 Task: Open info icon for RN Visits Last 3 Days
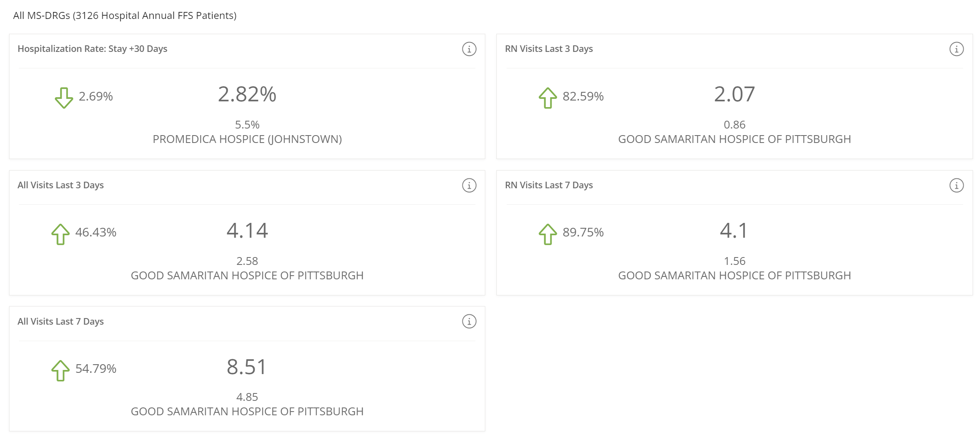[956, 49]
